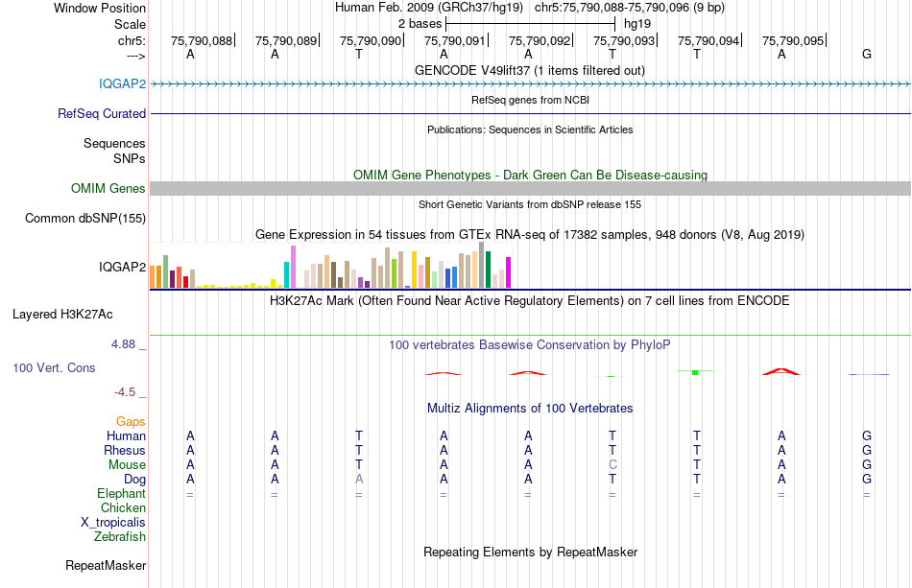Click the 75,790,095 position label
The height and width of the screenshot is (588, 912).
coord(793,40)
